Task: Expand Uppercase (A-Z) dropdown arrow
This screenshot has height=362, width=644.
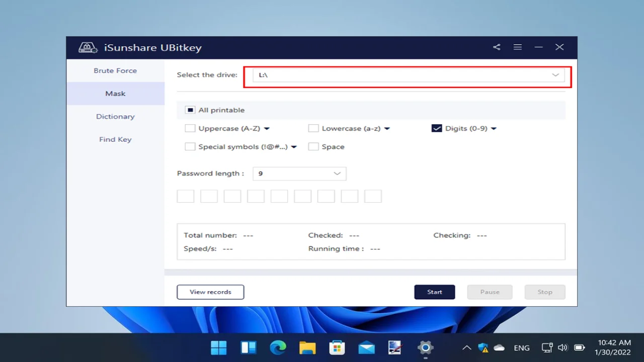Action: pyautogui.click(x=267, y=129)
